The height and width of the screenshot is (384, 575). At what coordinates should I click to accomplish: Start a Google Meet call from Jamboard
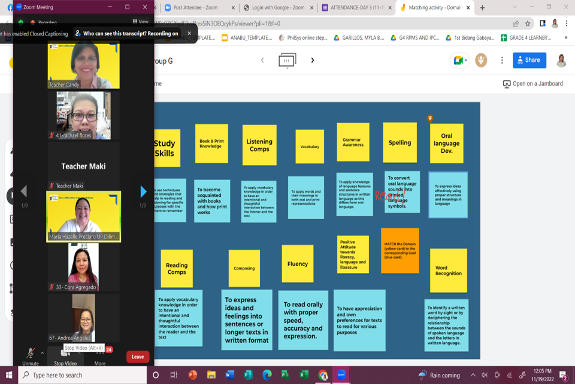coord(459,60)
